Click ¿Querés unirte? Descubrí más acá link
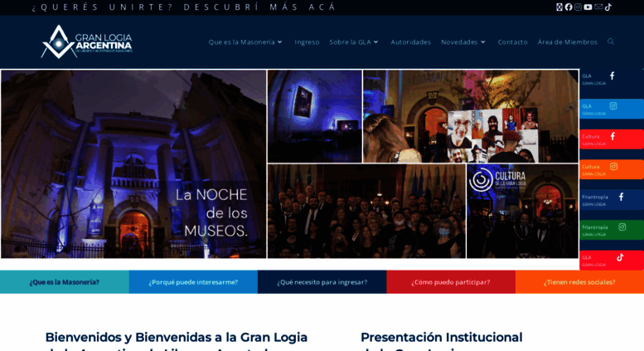644x351 pixels. pyautogui.click(x=184, y=7)
